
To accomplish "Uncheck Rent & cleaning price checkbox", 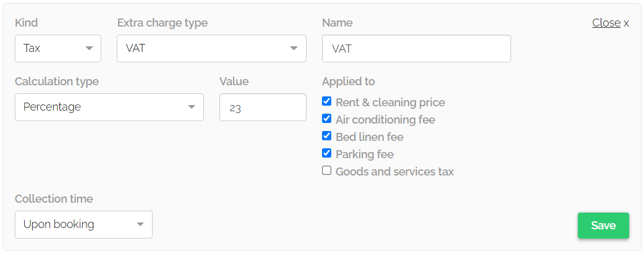I will (327, 101).
